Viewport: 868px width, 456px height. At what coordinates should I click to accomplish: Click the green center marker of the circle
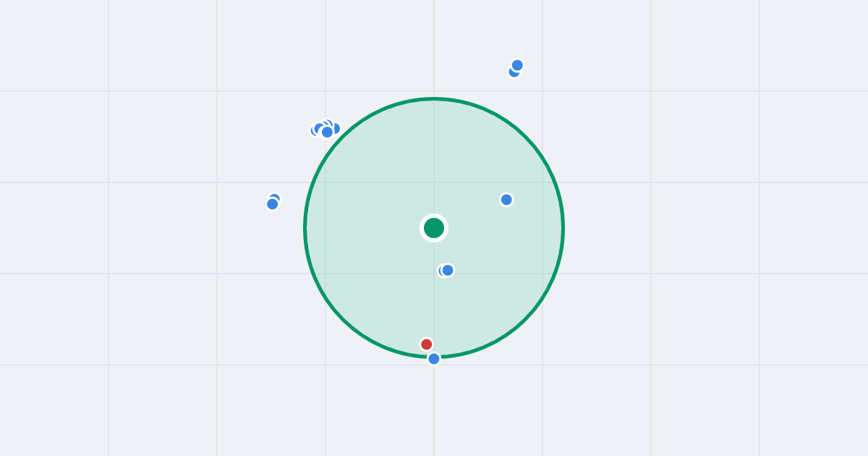[x=434, y=228]
